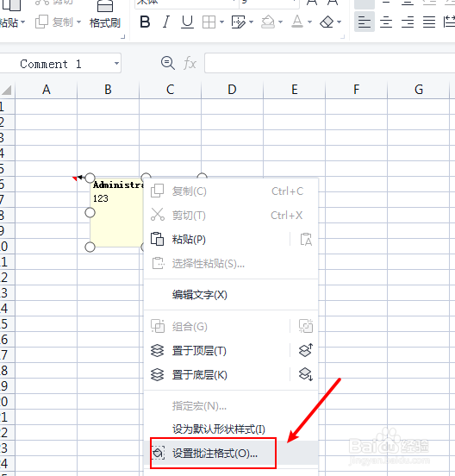Click ungroup icon beside 组合
Viewport: 455px width, 476px height.
point(306,326)
